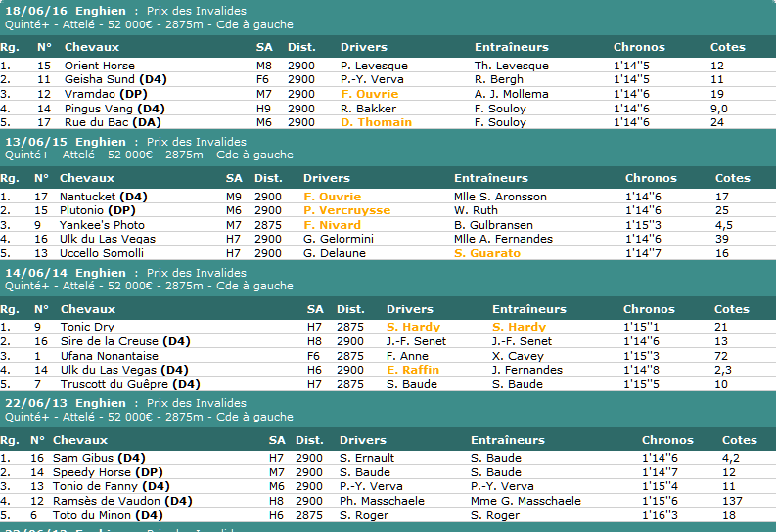Select the 22/06/13 Enghien race header
776x532 pixels.
(x=66, y=403)
